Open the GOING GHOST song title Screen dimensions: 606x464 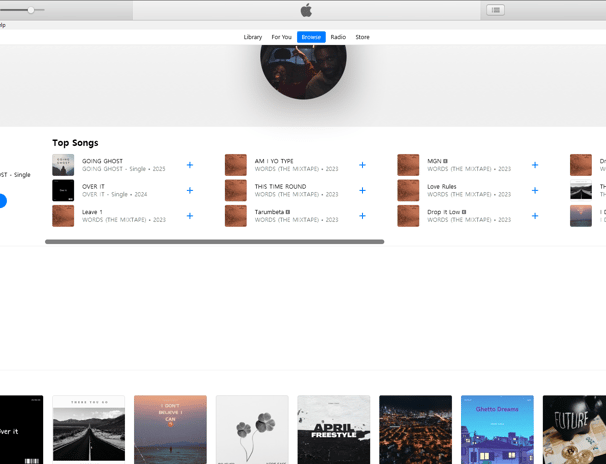coord(102,161)
